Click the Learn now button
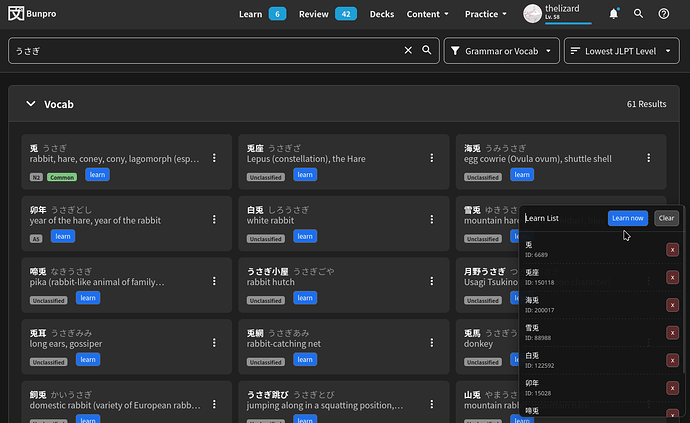This screenshot has width=690, height=423. [x=628, y=218]
